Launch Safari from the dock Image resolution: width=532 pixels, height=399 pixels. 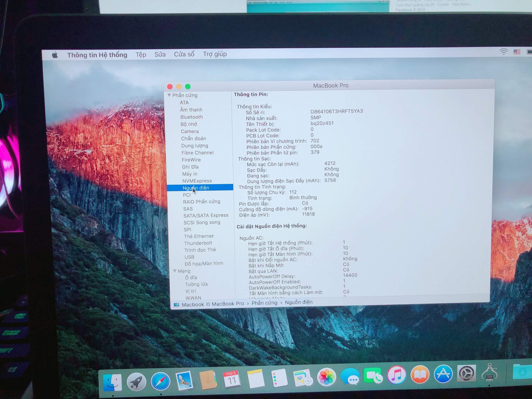pyautogui.click(x=160, y=381)
